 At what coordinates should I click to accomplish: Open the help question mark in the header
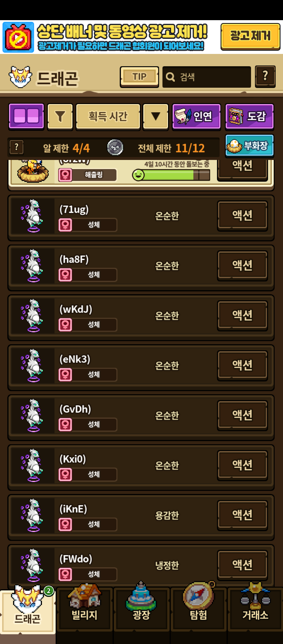pyautogui.click(x=265, y=76)
